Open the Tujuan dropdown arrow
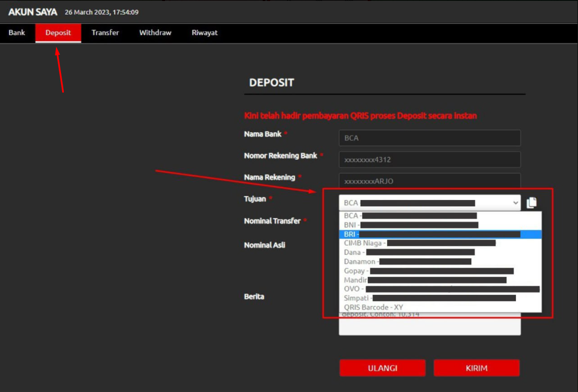This screenshot has height=392, width=578. (x=514, y=203)
